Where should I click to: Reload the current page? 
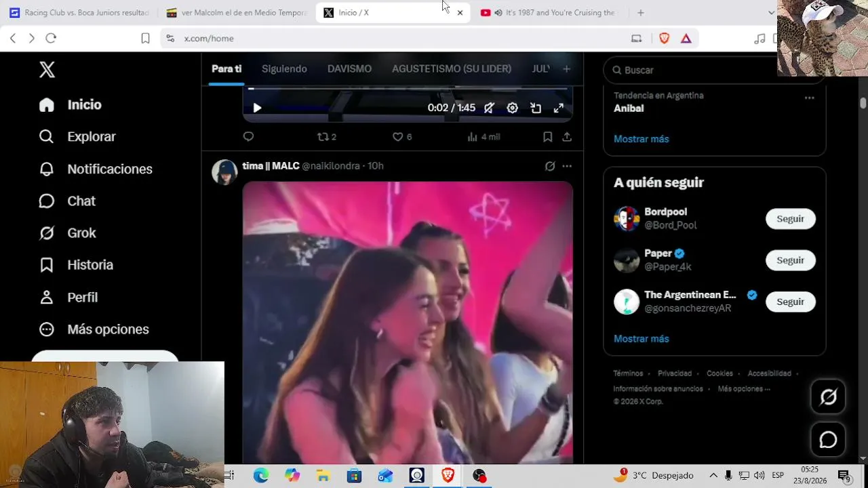[x=51, y=39]
